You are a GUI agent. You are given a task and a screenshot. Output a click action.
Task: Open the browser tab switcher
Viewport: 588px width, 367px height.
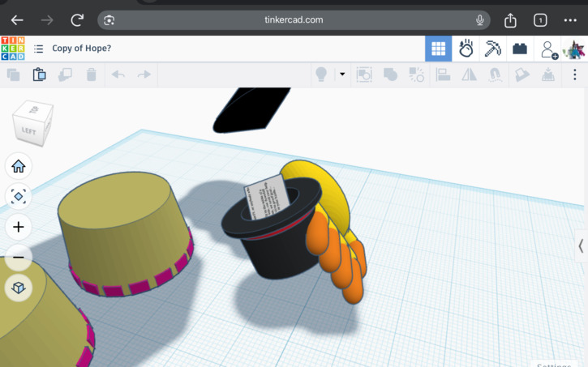coord(540,20)
